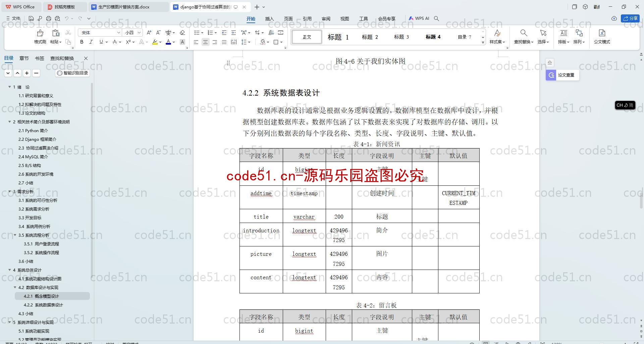Viewport: 644px width, 344px height.
Task: Toggle Strikethrough formatting
Action: (115, 42)
